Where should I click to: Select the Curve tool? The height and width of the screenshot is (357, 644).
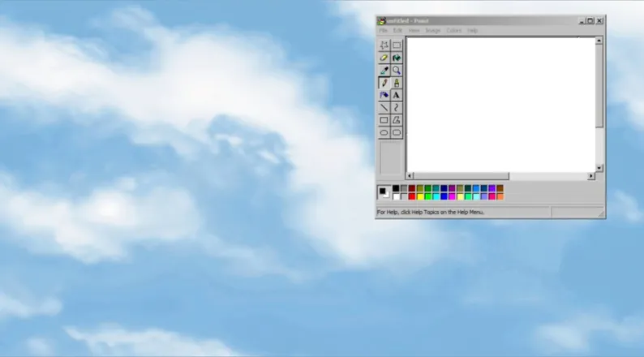coord(397,108)
